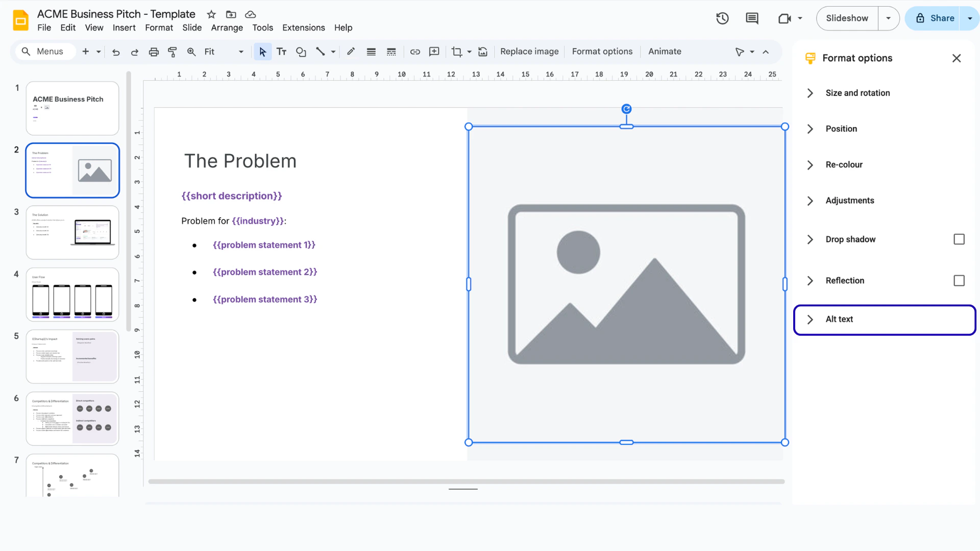This screenshot has height=551, width=980.
Task: Click the Print icon in toolbar
Action: pos(154,52)
